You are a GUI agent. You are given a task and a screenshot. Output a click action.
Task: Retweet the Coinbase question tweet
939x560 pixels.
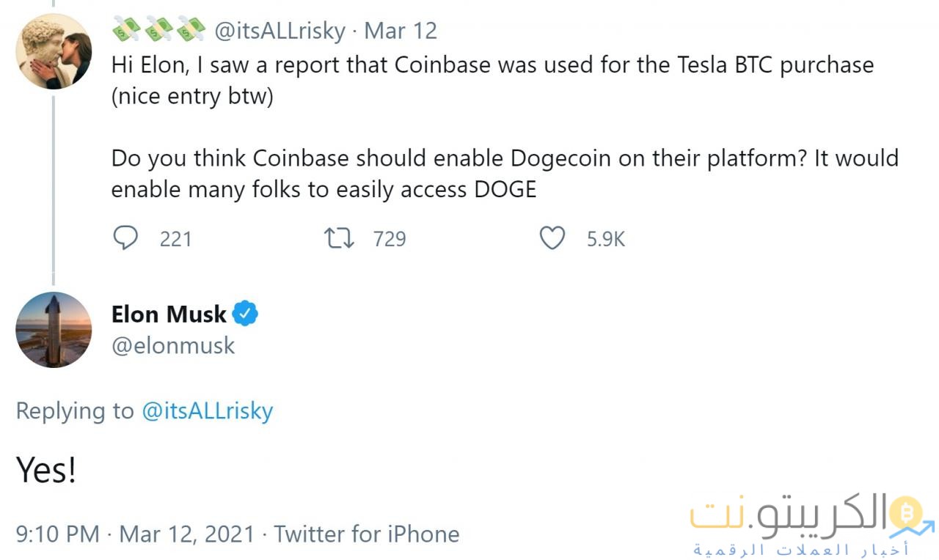coord(338,237)
